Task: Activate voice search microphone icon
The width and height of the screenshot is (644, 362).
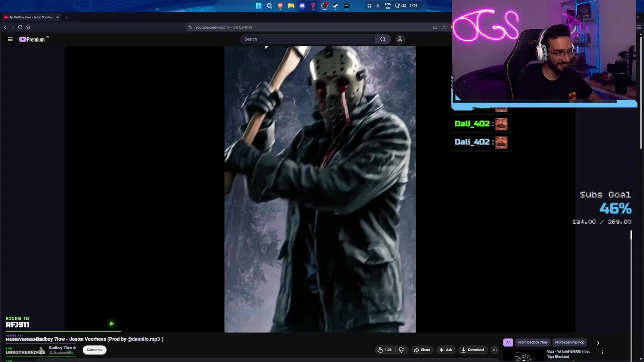Action: [x=400, y=39]
